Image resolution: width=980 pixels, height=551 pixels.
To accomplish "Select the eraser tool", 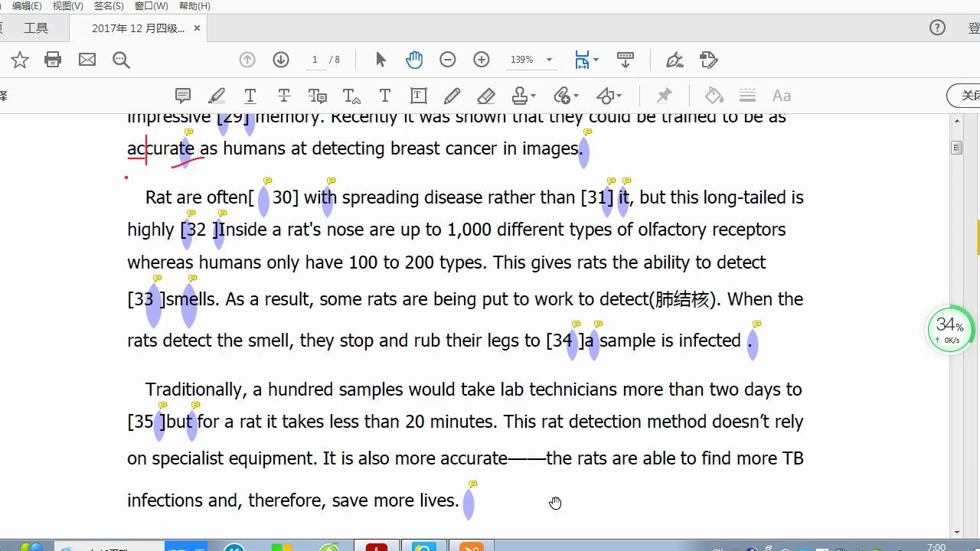I will pyautogui.click(x=486, y=96).
